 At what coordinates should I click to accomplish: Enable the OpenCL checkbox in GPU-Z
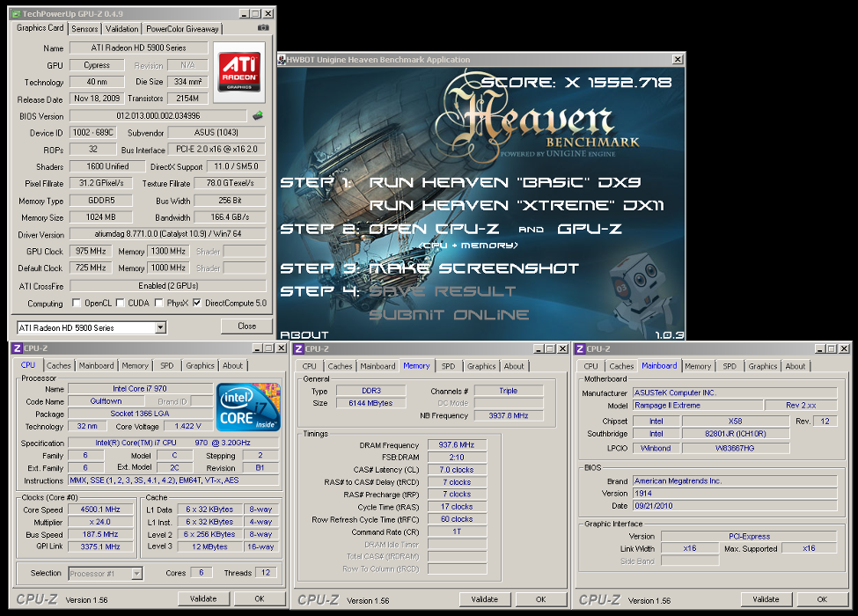77,303
